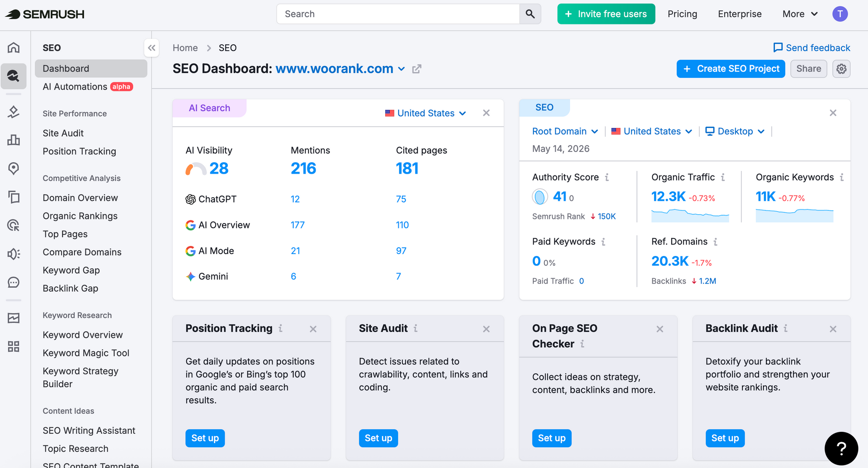The width and height of the screenshot is (868, 468).
Task: Open AI Automations alpha item
Action: coord(88,87)
